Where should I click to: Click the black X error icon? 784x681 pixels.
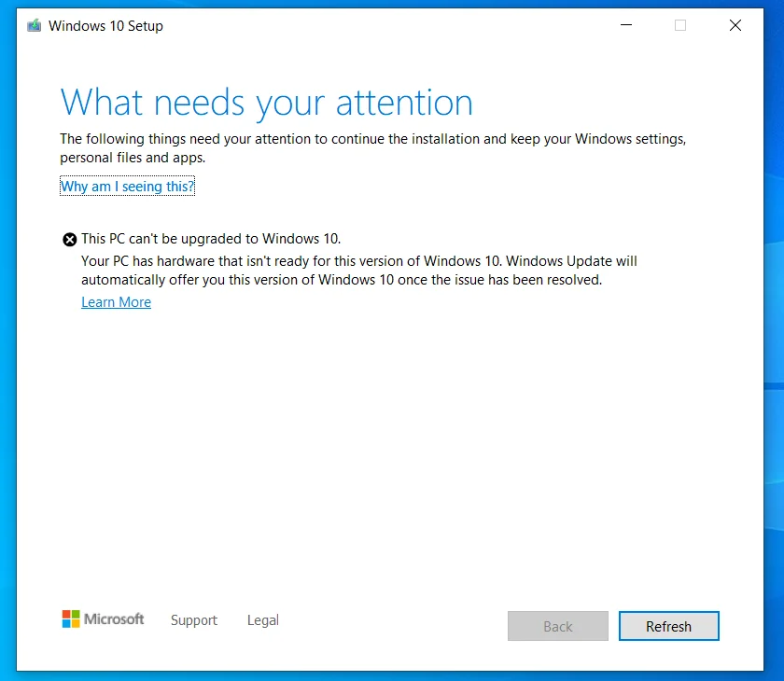click(x=69, y=240)
